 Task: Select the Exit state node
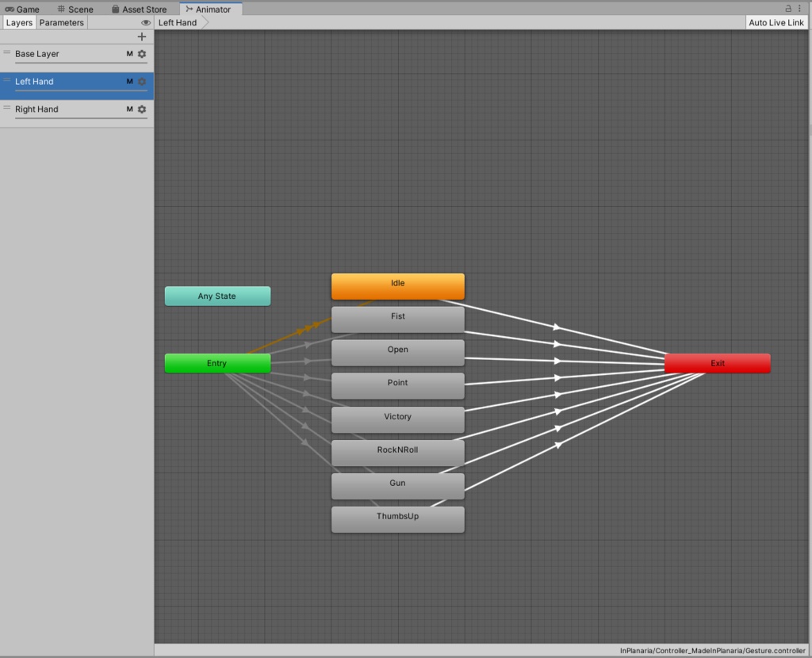[x=718, y=363]
